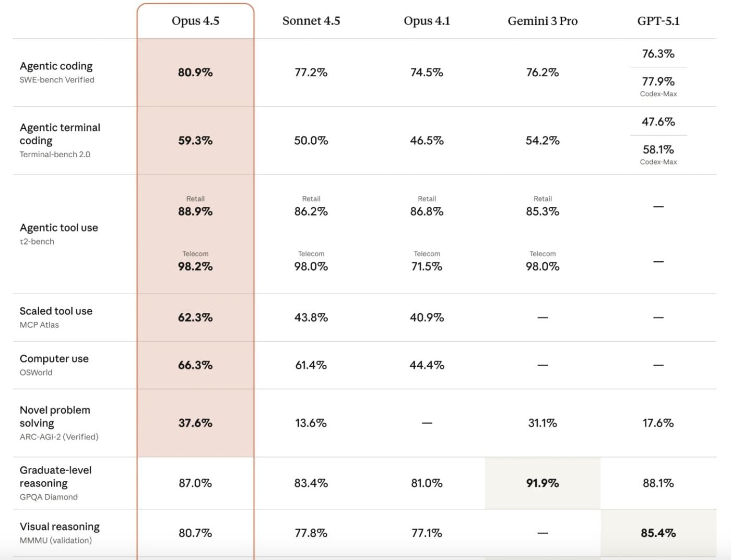Select GPT-5.1's highlighted 85.4% cell

658,533
